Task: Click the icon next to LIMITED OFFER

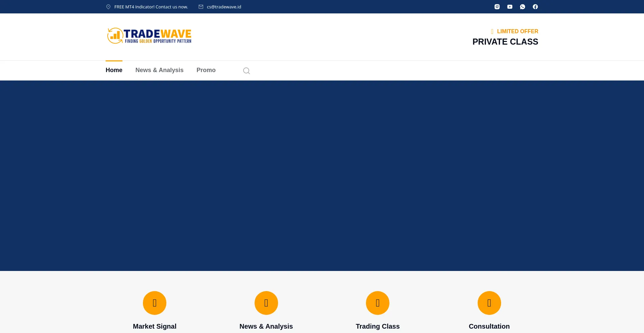Action: tap(492, 31)
